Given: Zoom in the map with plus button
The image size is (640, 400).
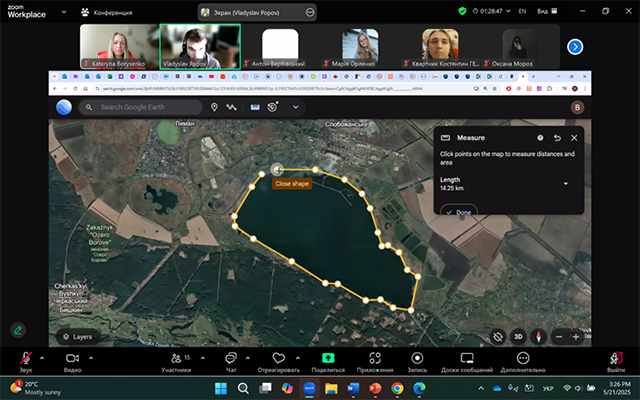Looking at the screenshot, I should coord(576,337).
